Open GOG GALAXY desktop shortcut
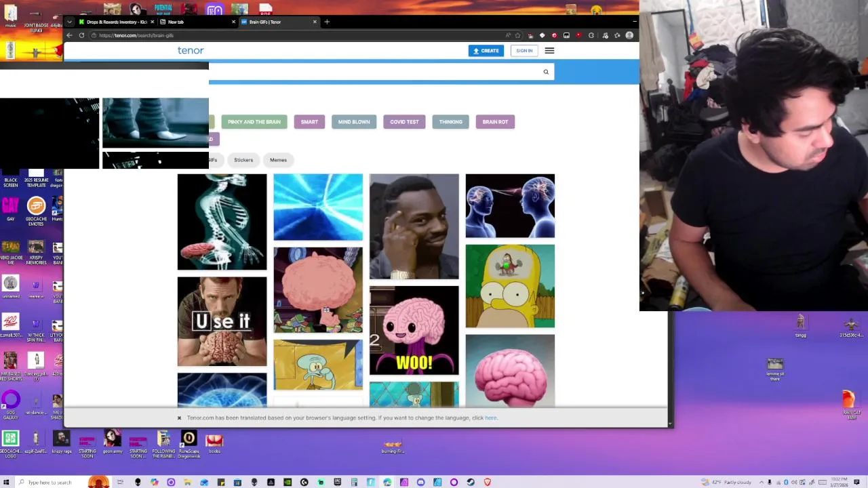The height and width of the screenshot is (488, 868). pyautogui.click(x=10, y=406)
